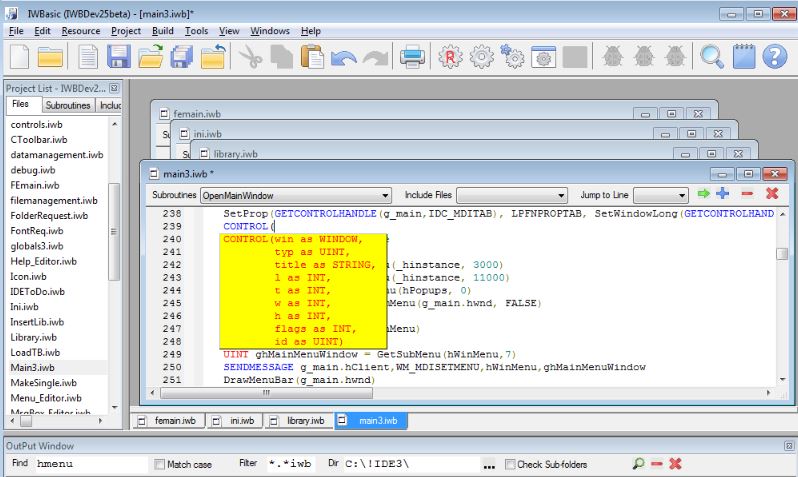Viewport: 798px width, 477px height.
Task: Click folder icon with blue return arrow
Action: [213, 56]
